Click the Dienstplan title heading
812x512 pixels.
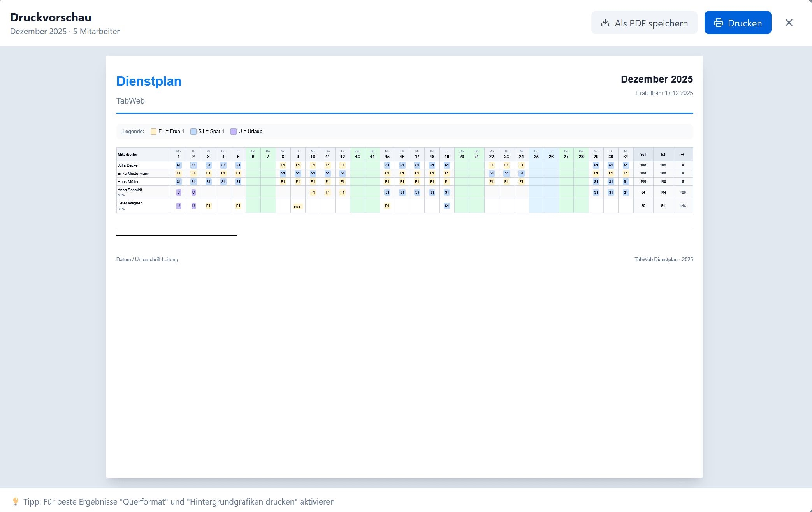(x=149, y=81)
